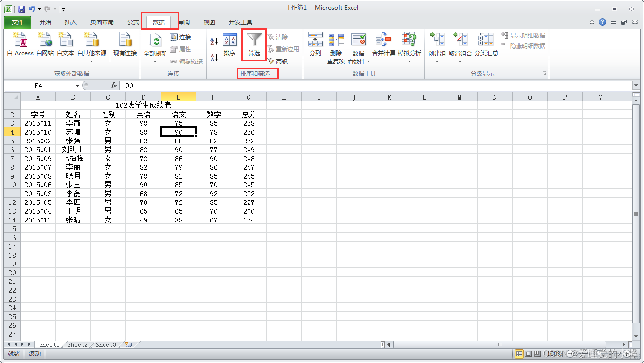The height and width of the screenshot is (363, 644).
Task: Open the existing connections (现有连接) button
Action: click(125, 44)
